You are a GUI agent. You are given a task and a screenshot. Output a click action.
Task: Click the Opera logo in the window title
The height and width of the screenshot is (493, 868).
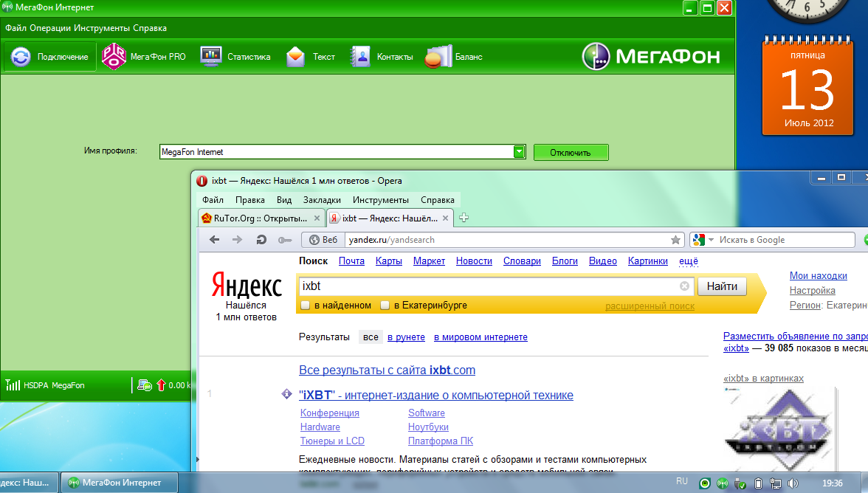[202, 181]
